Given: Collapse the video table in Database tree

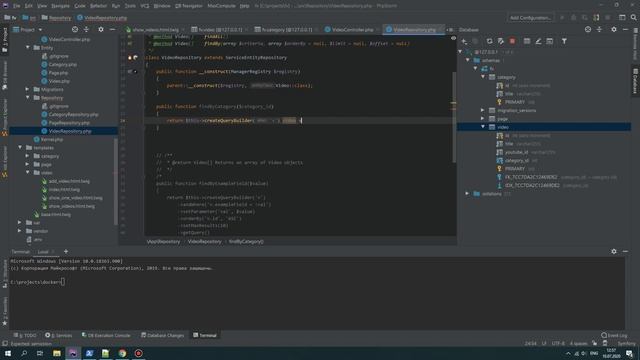Looking at the screenshot, I should (483, 127).
